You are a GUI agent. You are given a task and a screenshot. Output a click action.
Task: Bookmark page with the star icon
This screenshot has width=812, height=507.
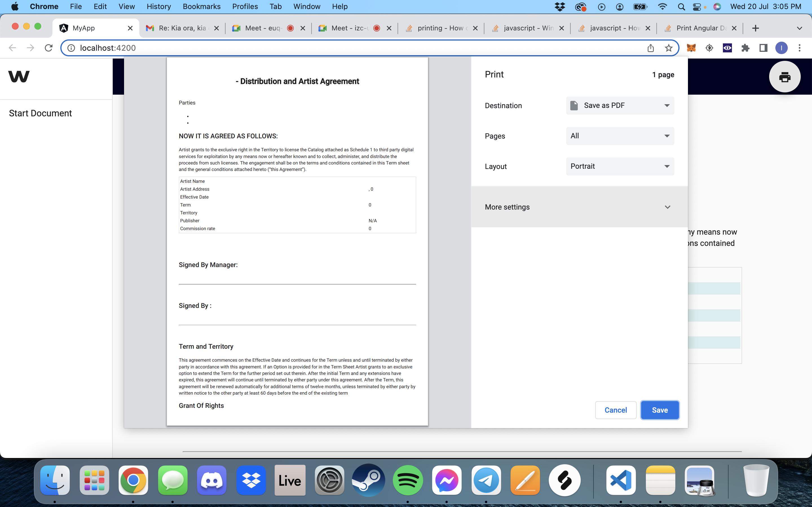[x=668, y=48]
